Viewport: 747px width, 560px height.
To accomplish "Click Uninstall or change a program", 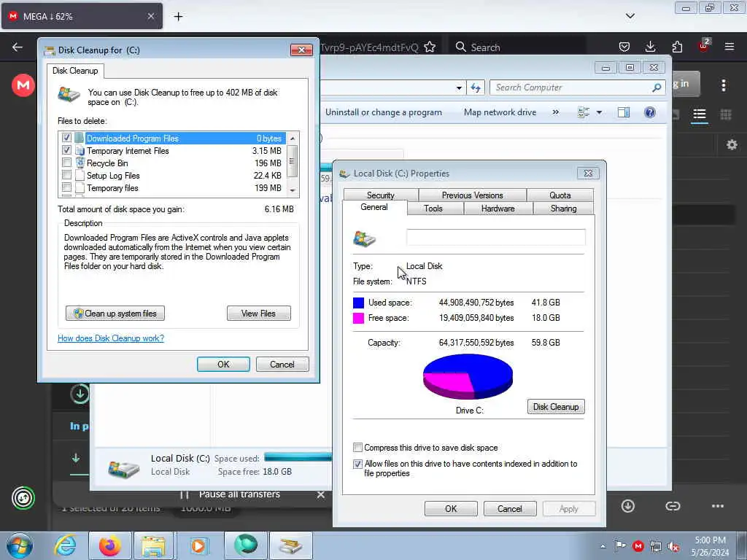I will (384, 112).
